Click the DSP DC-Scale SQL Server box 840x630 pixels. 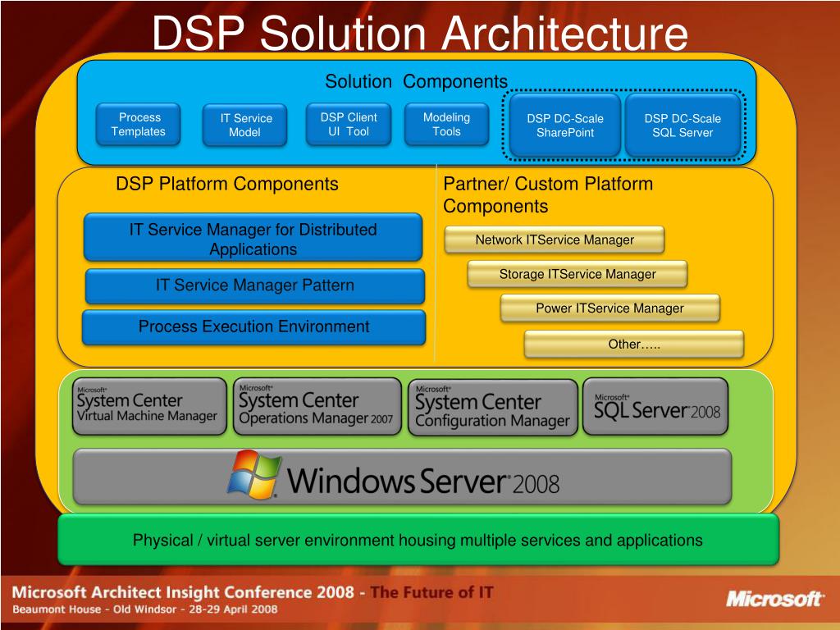pyautogui.click(x=682, y=126)
